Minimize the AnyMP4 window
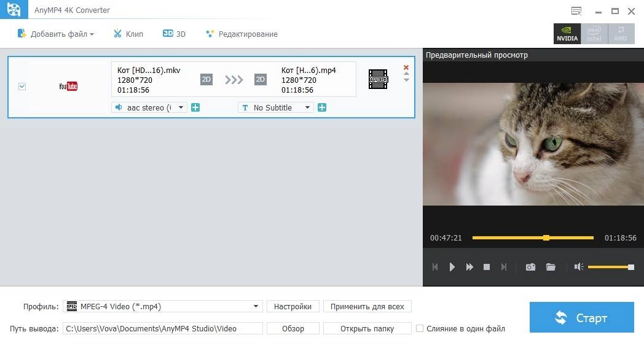The width and height of the screenshot is (644, 351). click(x=599, y=12)
